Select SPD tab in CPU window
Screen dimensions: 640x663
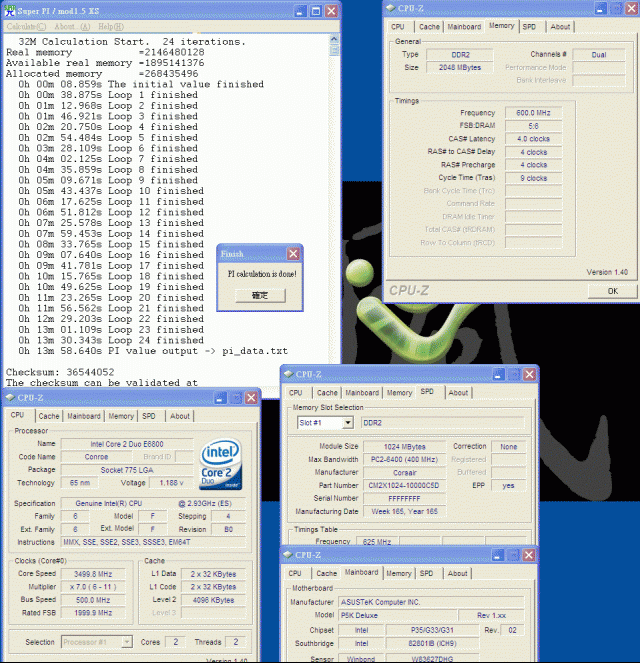coord(149,416)
